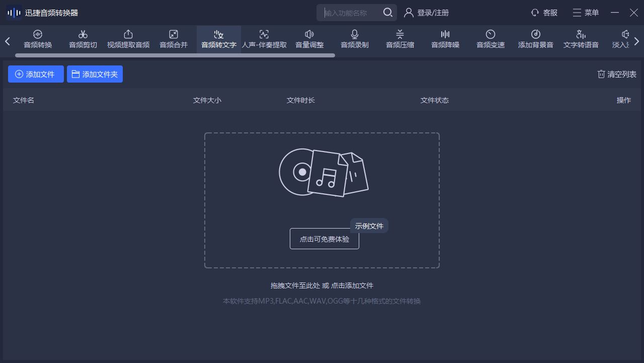Select the 音频剪切 scissors tool
The height and width of the screenshot is (363, 644).
coord(83,39)
